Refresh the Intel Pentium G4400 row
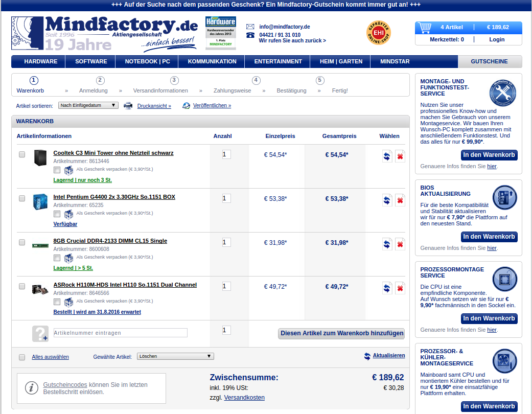Screen dimensions: 532x414 387,200
